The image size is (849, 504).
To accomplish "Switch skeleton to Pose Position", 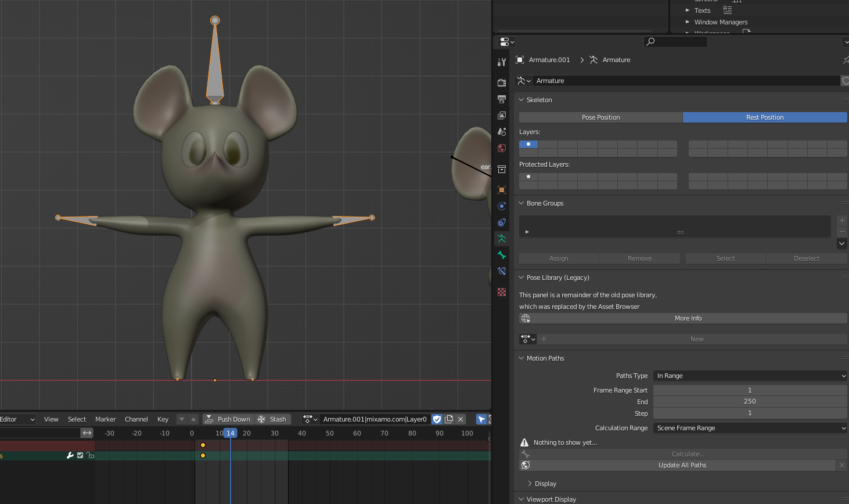I will pos(600,117).
